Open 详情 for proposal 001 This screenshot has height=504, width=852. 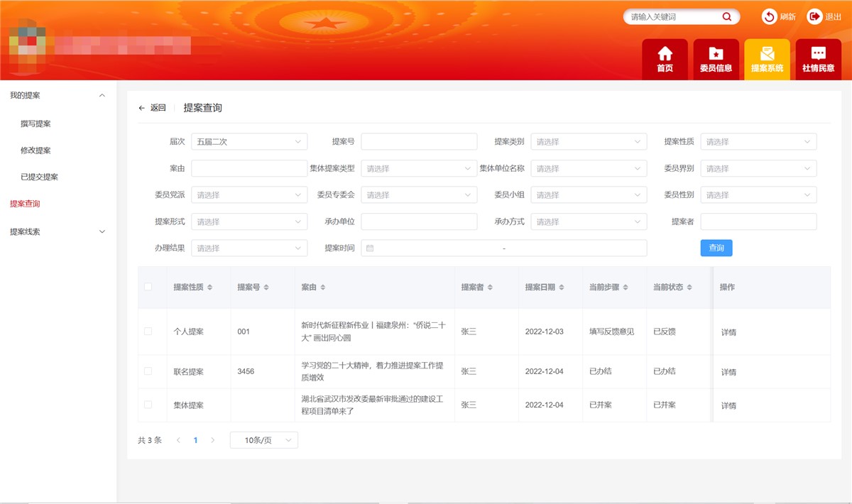[x=728, y=332]
